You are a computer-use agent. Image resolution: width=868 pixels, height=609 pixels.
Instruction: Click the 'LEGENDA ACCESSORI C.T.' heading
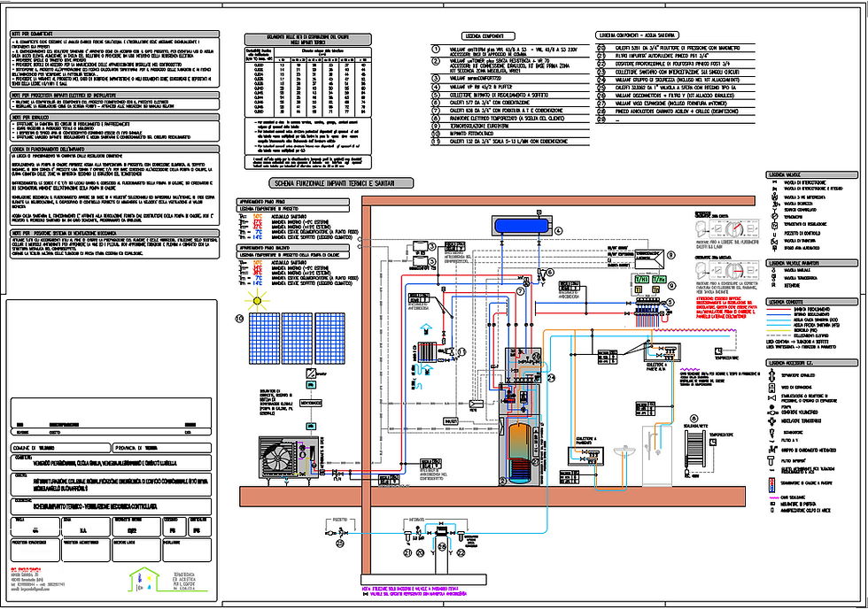812,363
